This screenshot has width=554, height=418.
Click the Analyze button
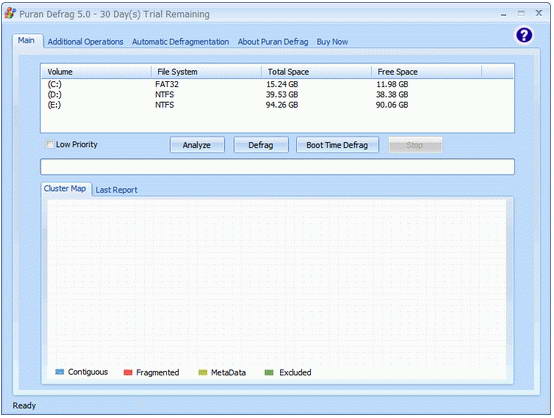click(197, 145)
